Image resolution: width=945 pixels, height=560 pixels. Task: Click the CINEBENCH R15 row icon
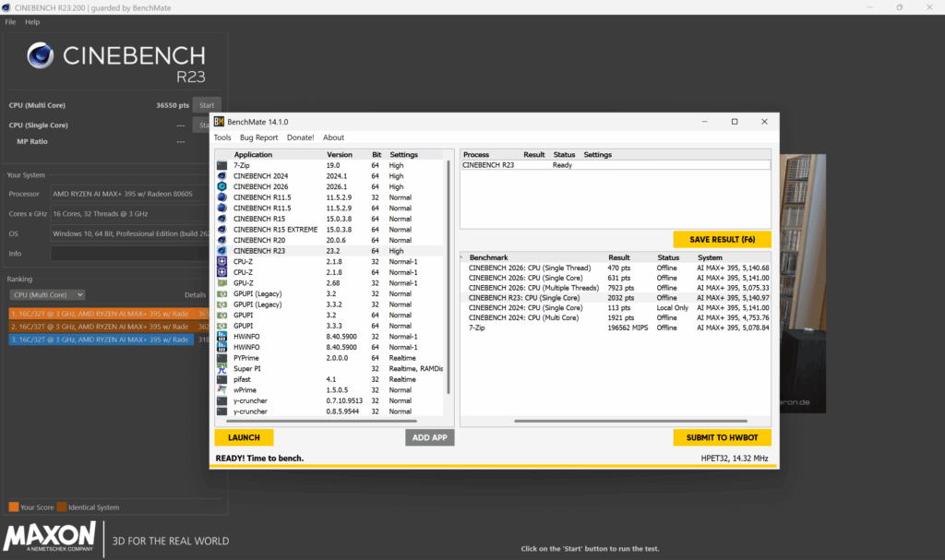221,219
